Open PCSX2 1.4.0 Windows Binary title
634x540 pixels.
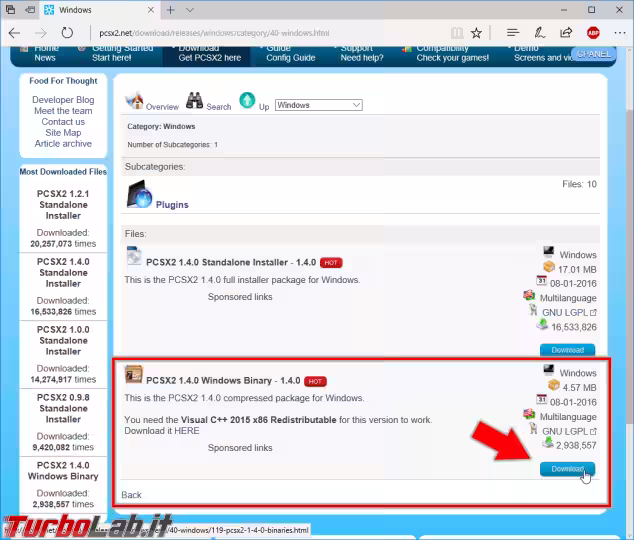223,381
